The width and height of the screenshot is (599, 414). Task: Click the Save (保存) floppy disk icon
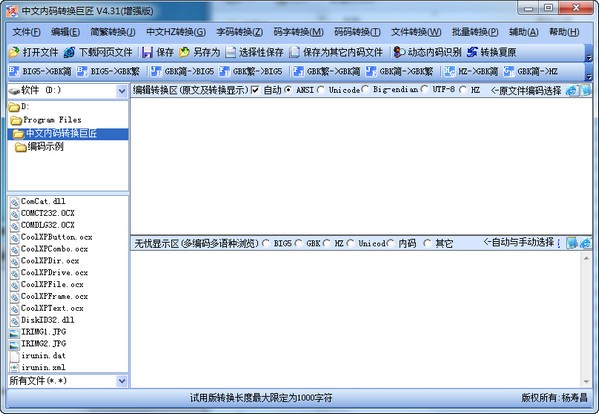pos(147,52)
